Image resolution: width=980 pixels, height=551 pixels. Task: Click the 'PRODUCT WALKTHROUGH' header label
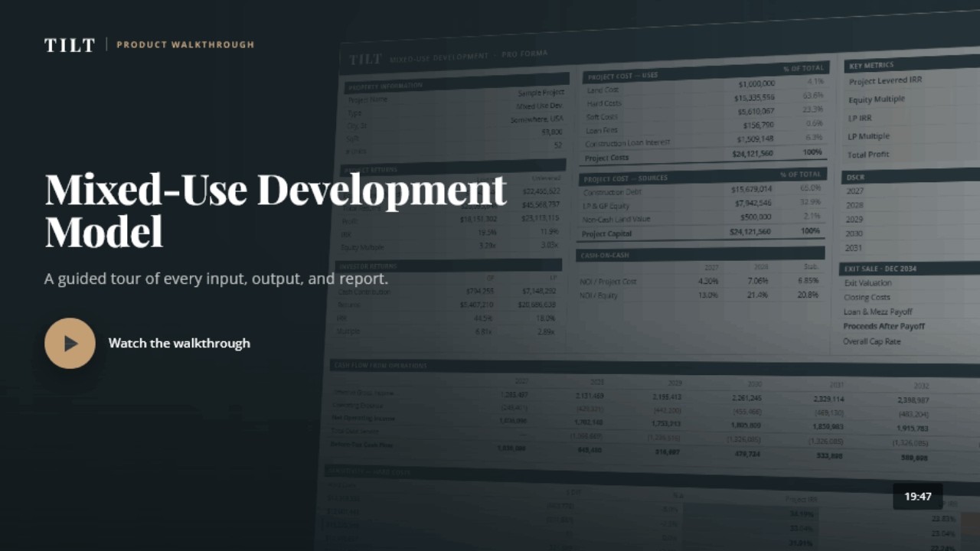tap(185, 44)
